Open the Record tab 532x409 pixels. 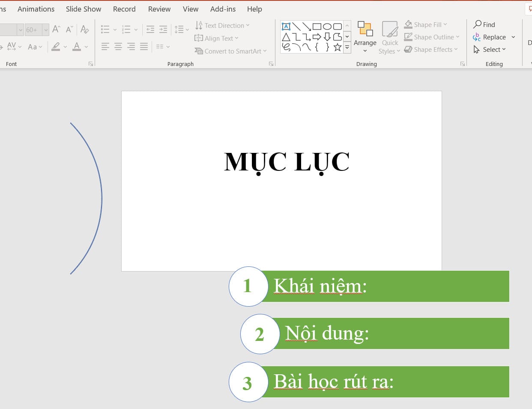[x=124, y=9]
